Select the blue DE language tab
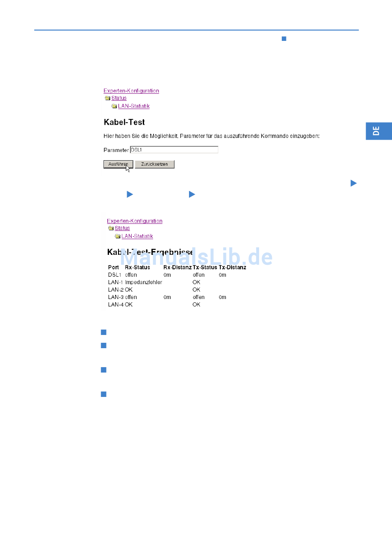 (x=378, y=131)
